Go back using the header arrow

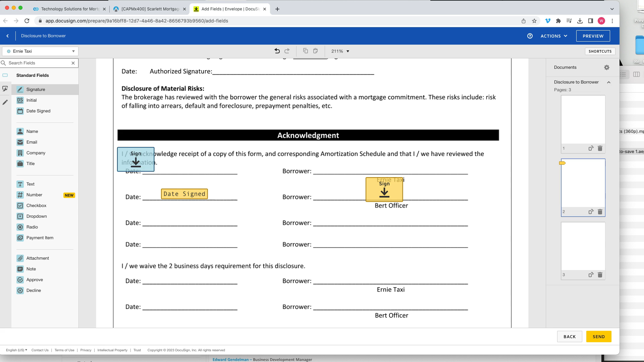tap(7, 36)
